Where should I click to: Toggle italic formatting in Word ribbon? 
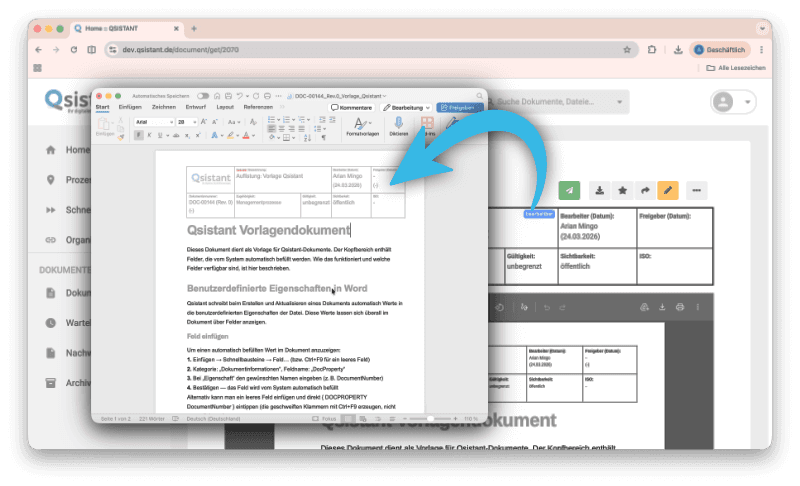pos(148,135)
